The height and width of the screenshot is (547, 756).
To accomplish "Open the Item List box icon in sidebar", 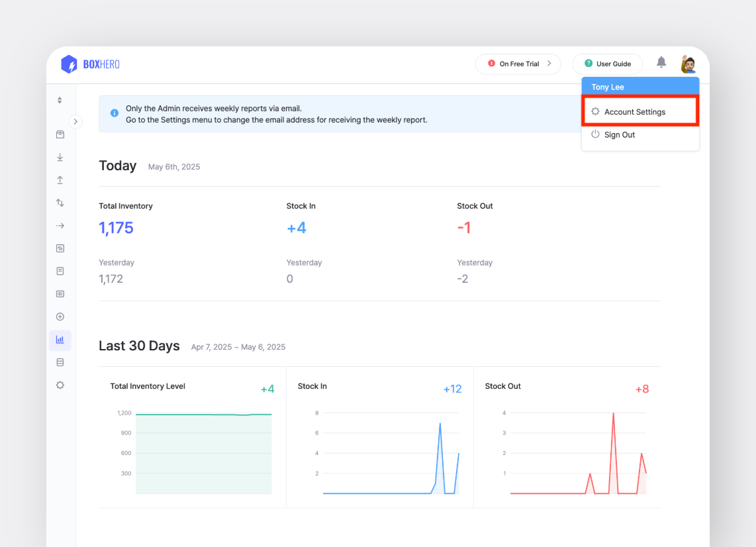I will [60, 134].
